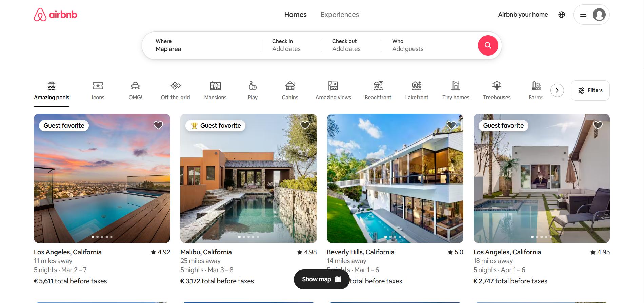This screenshot has height=303, width=644.
Task: Select the Treehouses category icon
Action: coord(497,86)
